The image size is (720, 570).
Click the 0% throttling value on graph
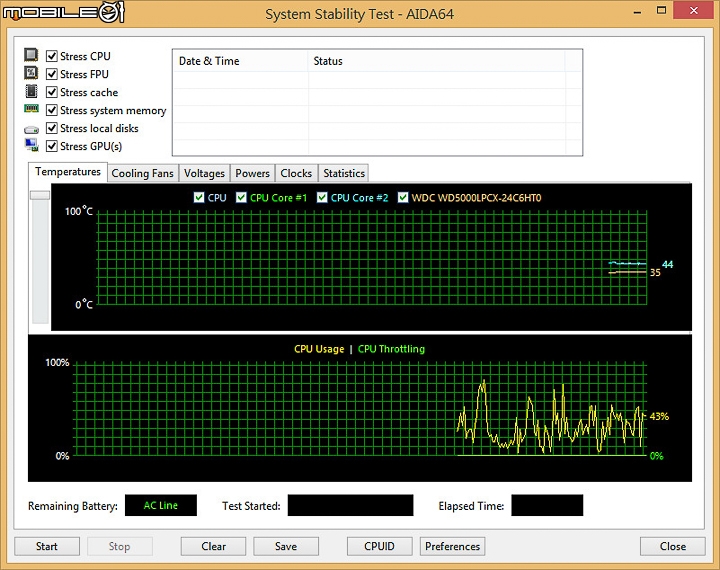657,456
